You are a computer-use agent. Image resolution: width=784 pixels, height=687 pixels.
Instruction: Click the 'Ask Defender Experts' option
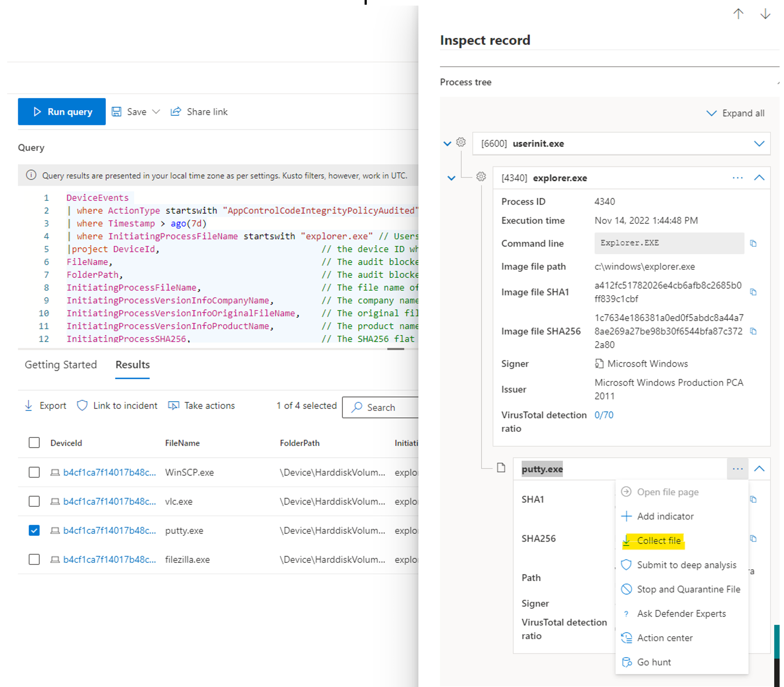(x=682, y=613)
